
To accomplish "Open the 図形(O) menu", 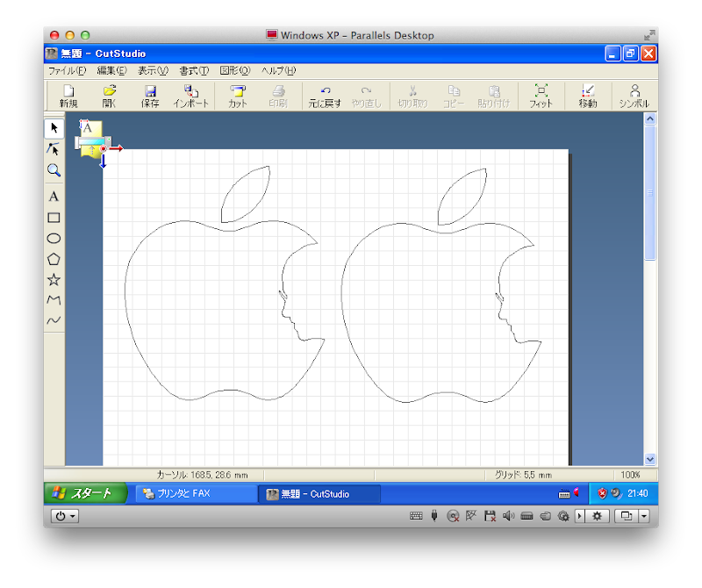I will pos(235,71).
